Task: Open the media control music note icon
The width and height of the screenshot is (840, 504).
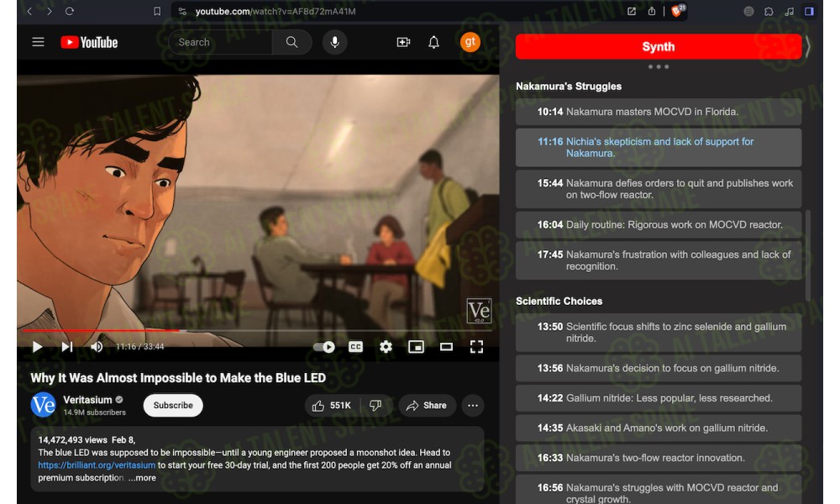Action: 789,11
